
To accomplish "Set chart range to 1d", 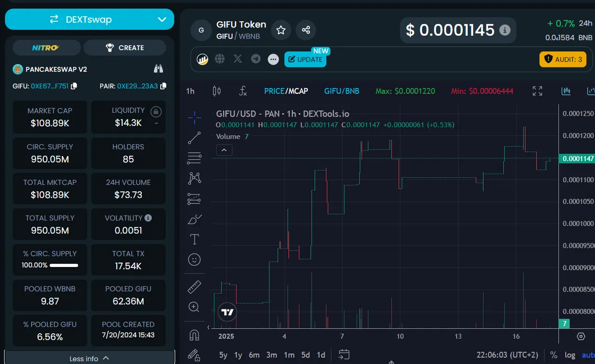I will (321, 355).
